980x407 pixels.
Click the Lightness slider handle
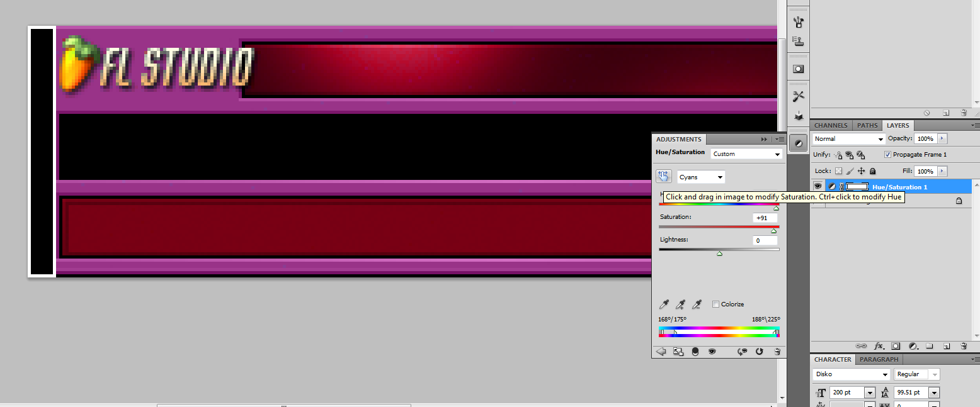coord(719,254)
